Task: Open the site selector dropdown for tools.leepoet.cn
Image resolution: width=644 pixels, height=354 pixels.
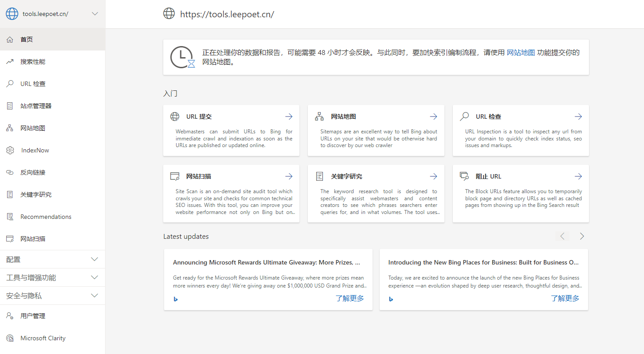Action: (x=94, y=14)
